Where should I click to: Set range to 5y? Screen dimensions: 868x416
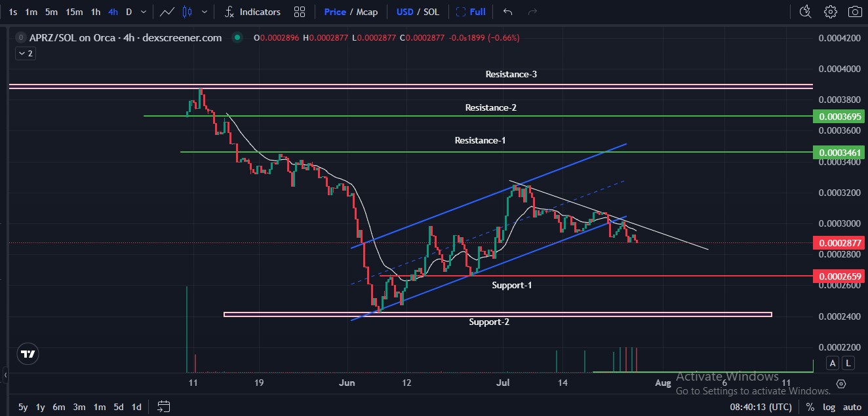(23, 407)
